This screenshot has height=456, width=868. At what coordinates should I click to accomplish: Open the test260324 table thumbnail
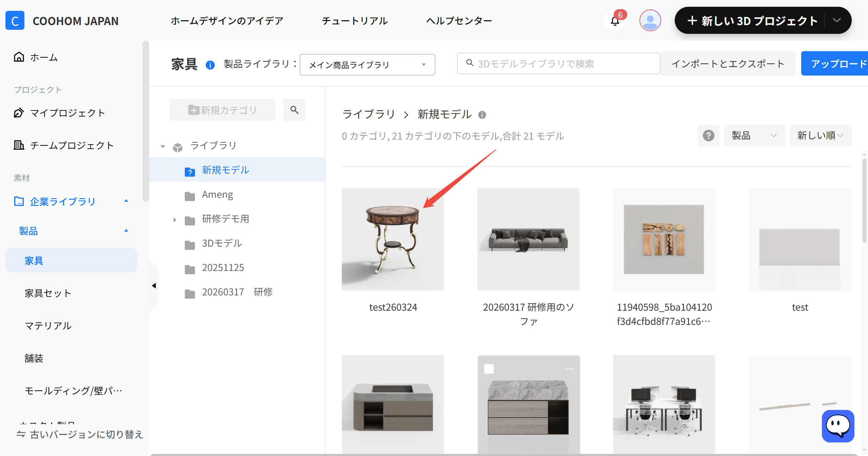tap(393, 239)
